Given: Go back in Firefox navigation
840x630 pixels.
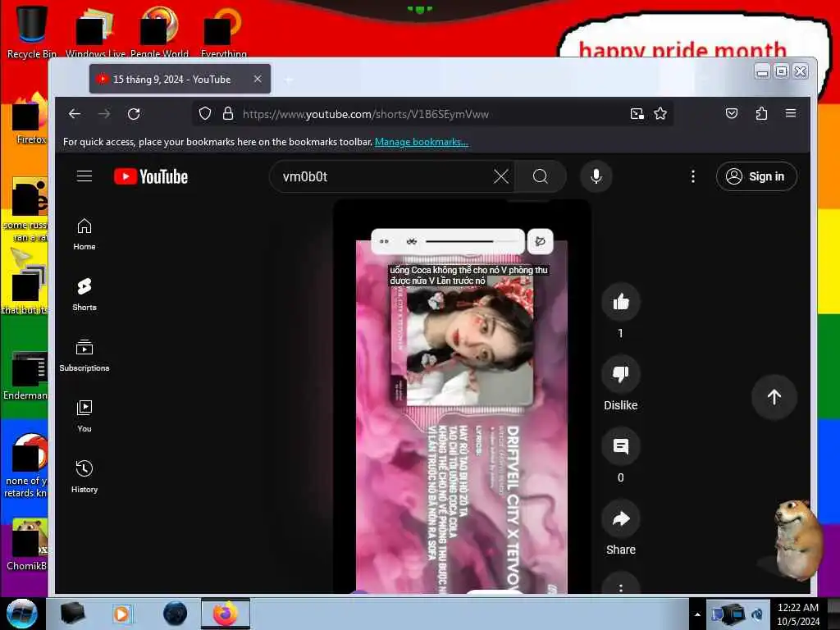Looking at the screenshot, I should click(75, 113).
